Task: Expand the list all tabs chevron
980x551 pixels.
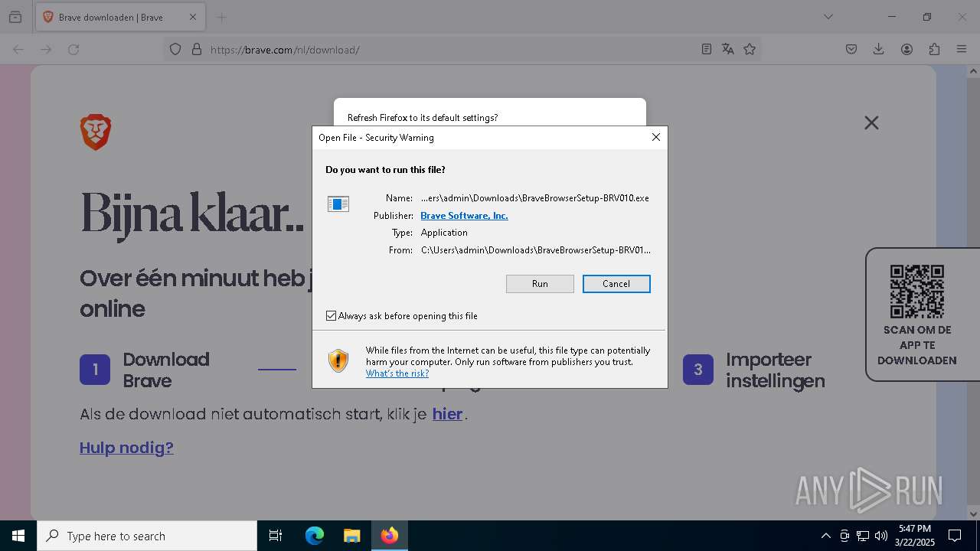Action: pyautogui.click(x=828, y=17)
